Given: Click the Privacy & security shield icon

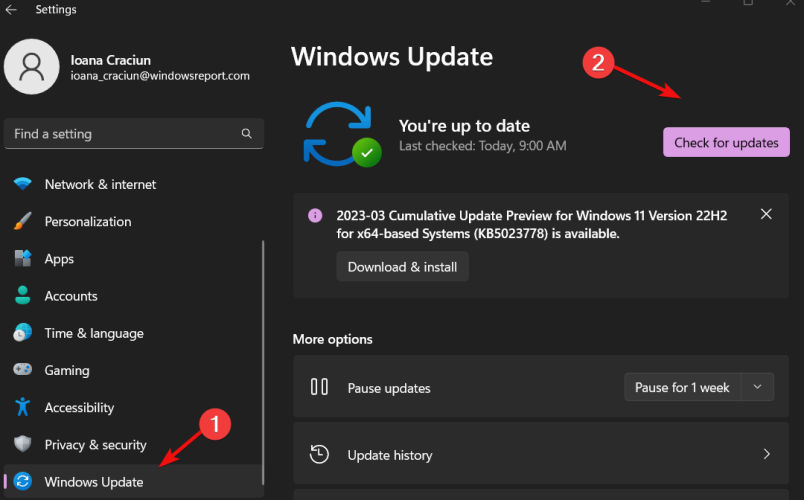Looking at the screenshot, I should click(x=23, y=444).
